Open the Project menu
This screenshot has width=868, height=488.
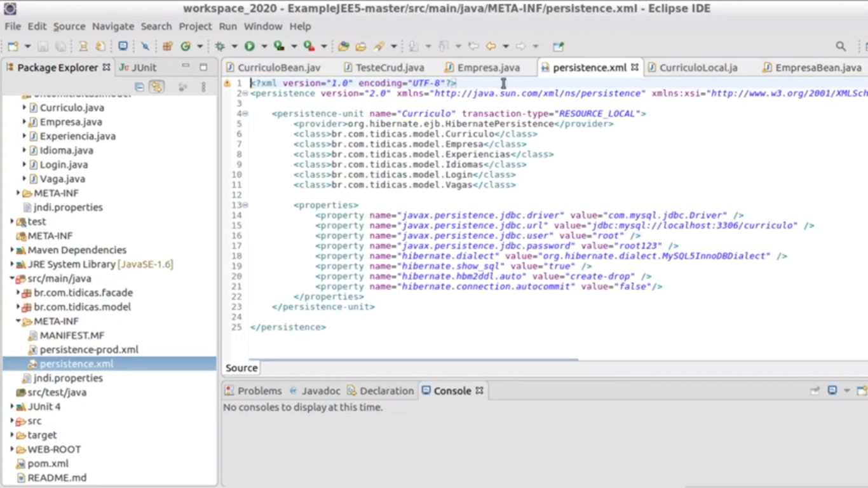[x=195, y=26]
